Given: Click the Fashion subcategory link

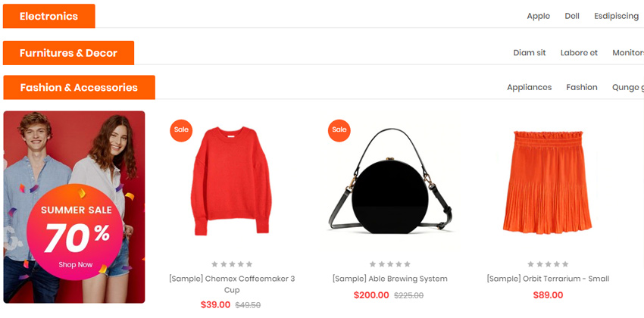Looking at the screenshot, I should [582, 87].
